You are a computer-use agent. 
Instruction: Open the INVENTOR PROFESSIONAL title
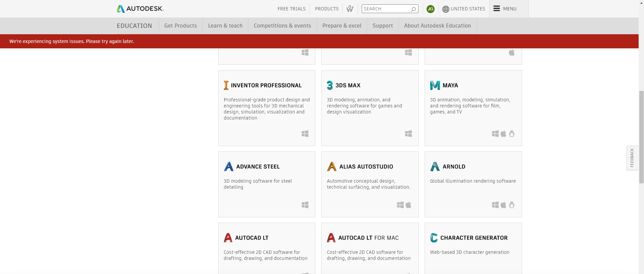[x=266, y=85]
